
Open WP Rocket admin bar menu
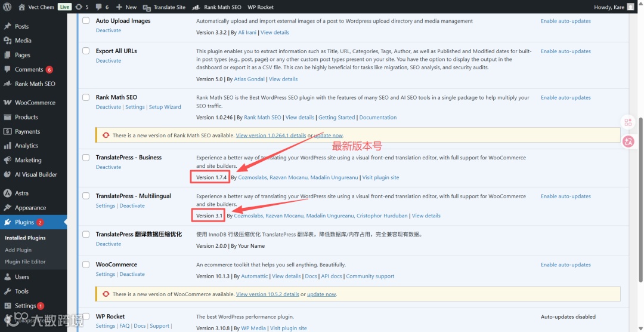pyautogui.click(x=261, y=7)
